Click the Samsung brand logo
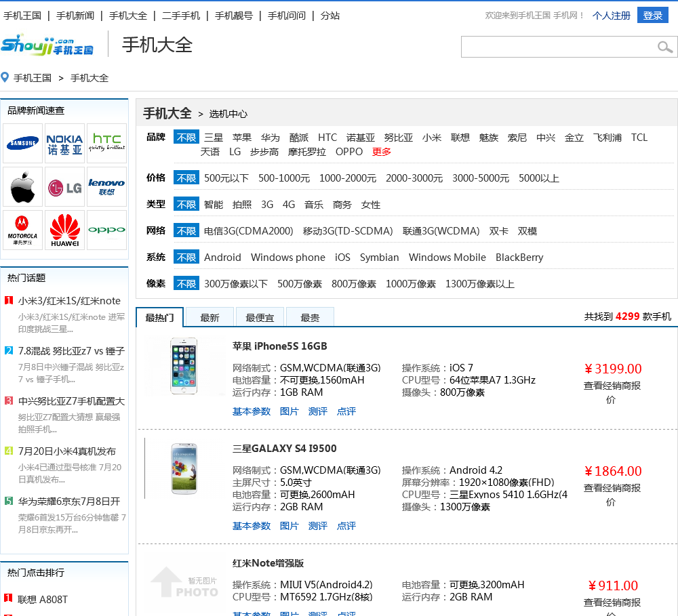 23,143
